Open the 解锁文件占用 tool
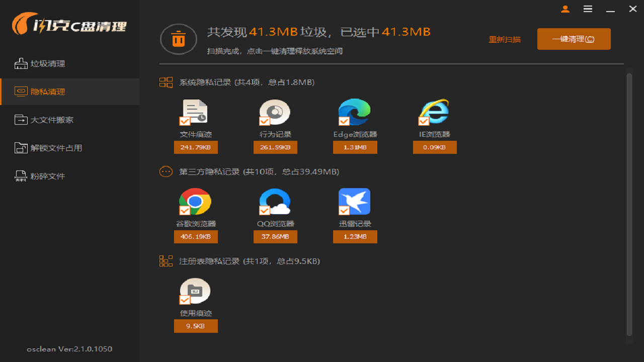 click(48, 148)
